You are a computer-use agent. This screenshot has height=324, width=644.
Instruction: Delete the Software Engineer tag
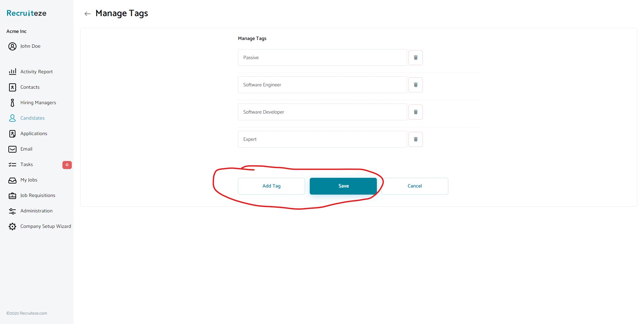pos(415,85)
